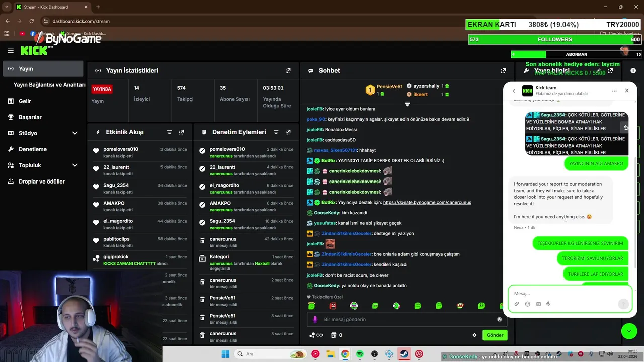Attach a file in Kick team chat
The image size is (644, 362).
[517, 304]
